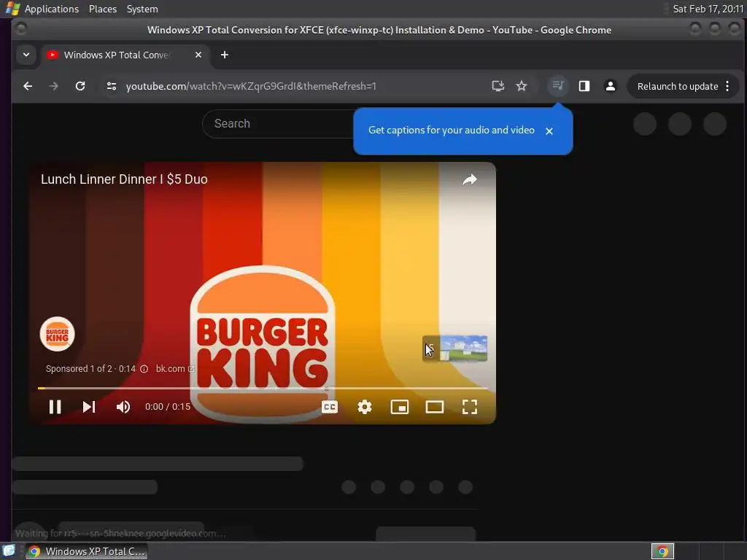
Task: Click the browser forward arrow
Action: pos(54,86)
